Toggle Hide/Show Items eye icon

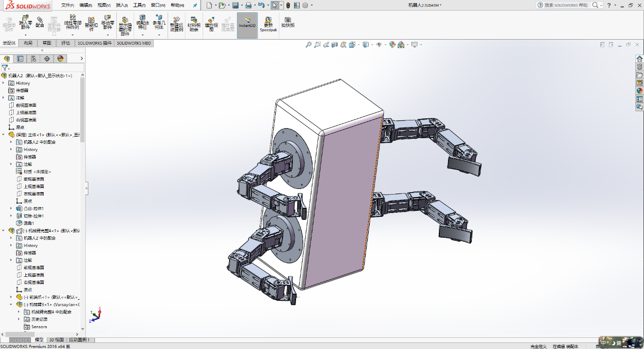[x=378, y=45]
